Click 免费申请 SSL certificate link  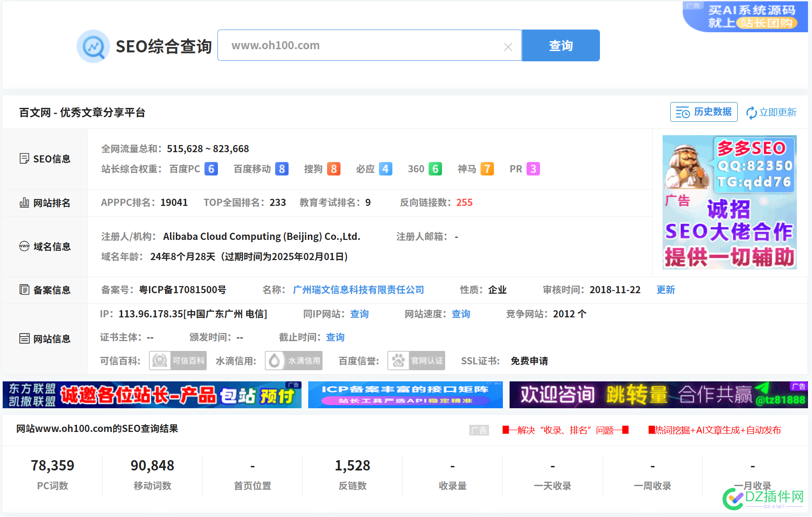tap(529, 361)
